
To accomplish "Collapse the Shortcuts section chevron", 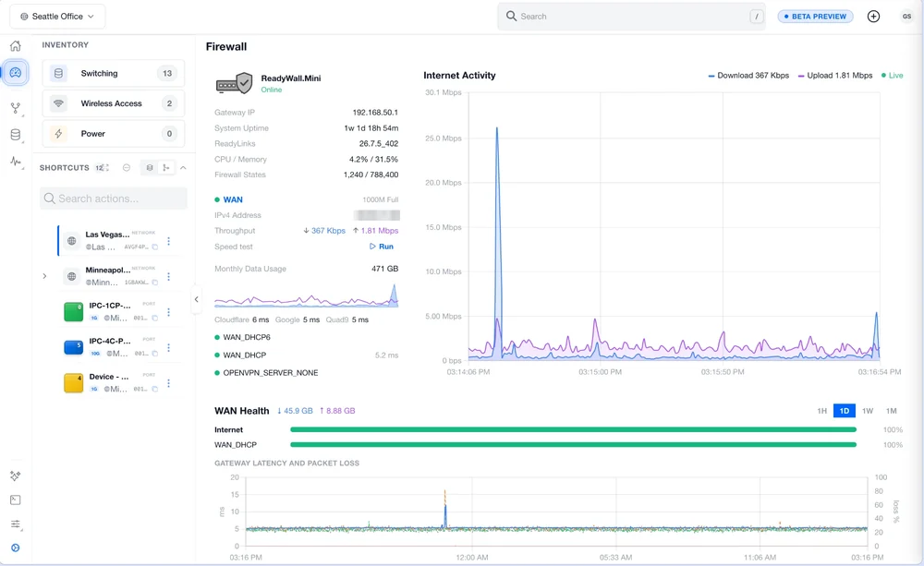I will tap(183, 168).
